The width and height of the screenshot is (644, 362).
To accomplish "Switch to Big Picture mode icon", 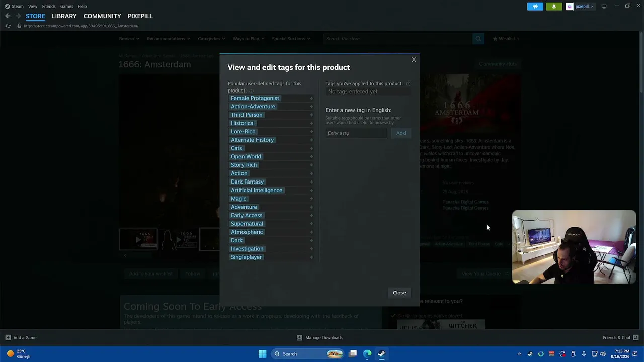I will 604,6.
